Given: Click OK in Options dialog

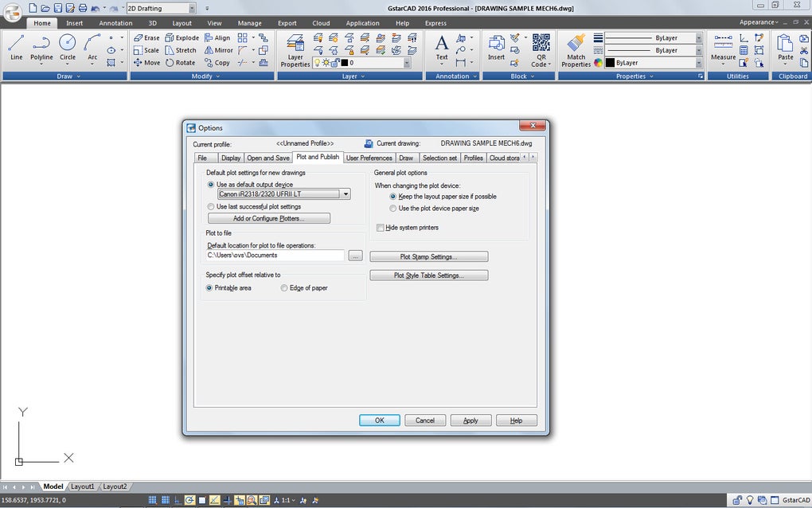Looking at the screenshot, I should point(380,420).
